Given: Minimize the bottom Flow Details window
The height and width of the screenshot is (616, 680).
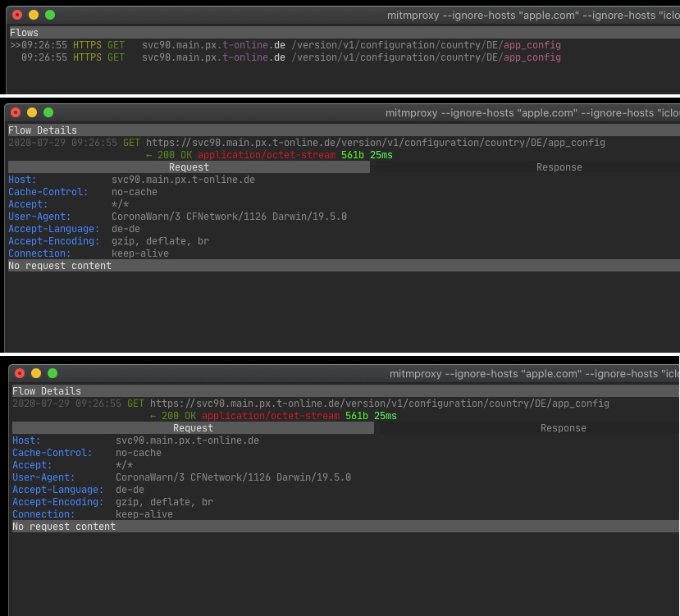Looking at the screenshot, I should (x=36, y=373).
